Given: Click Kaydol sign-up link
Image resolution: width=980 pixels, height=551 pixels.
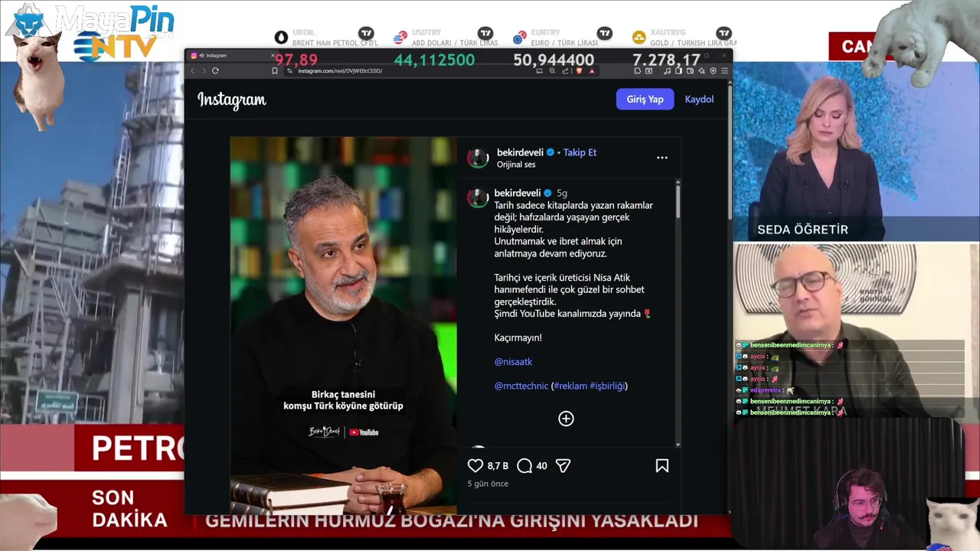Looking at the screenshot, I should point(699,99).
